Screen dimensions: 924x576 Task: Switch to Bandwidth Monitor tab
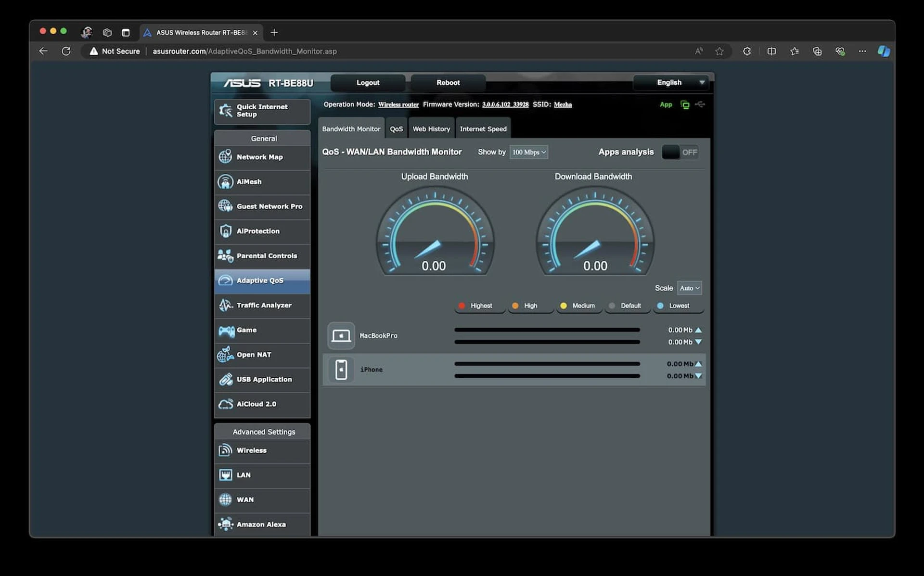(351, 128)
